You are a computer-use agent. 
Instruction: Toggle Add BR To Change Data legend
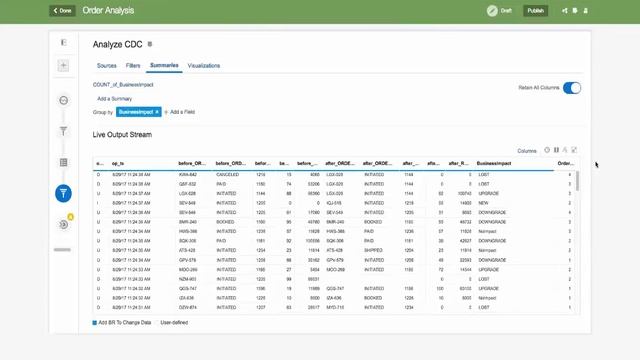pyautogui.click(x=122, y=322)
